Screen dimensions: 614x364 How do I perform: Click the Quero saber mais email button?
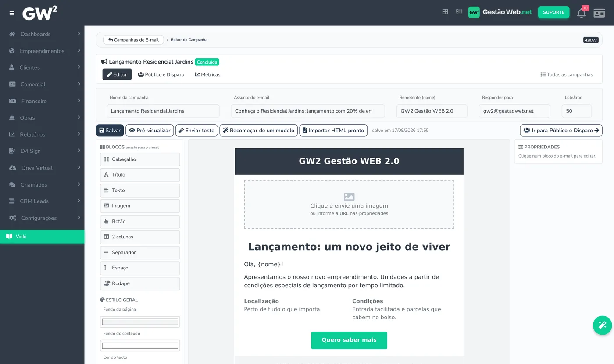click(x=349, y=340)
